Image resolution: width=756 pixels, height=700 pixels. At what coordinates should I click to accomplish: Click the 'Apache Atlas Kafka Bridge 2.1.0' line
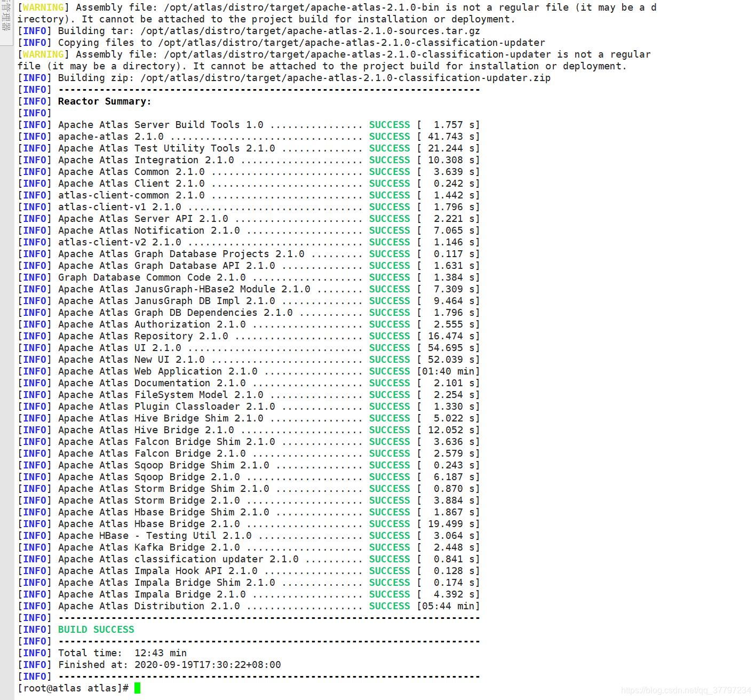tap(249, 547)
